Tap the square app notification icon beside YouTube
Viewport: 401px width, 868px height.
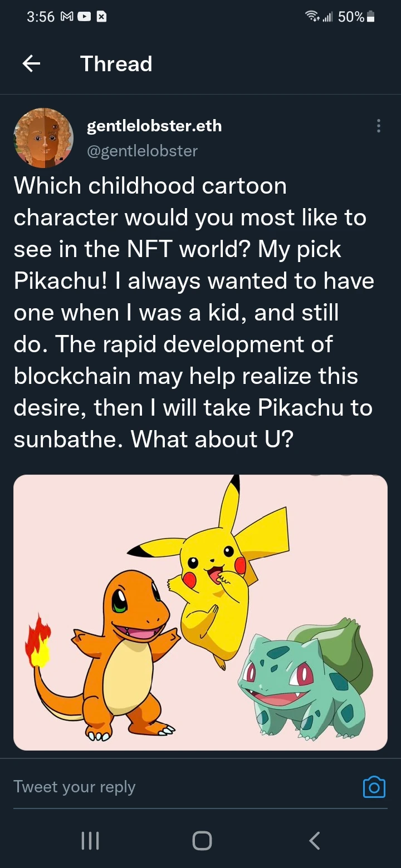tap(102, 17)
